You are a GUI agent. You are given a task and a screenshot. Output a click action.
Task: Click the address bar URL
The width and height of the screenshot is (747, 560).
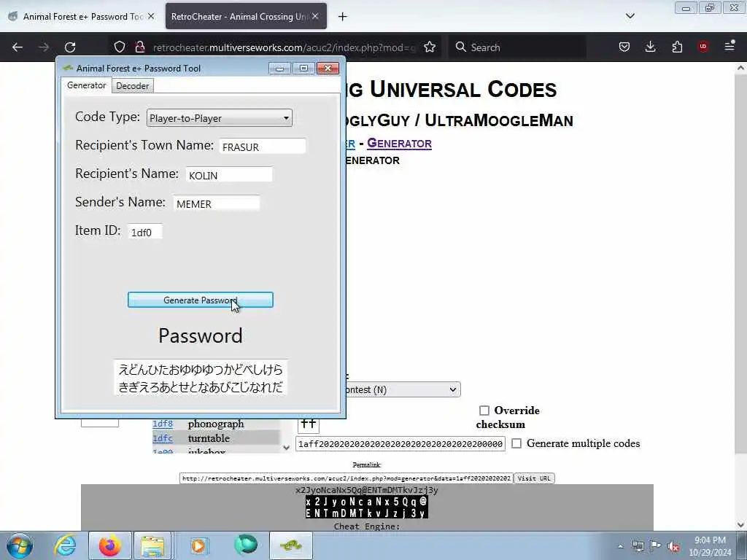[284, 47]
